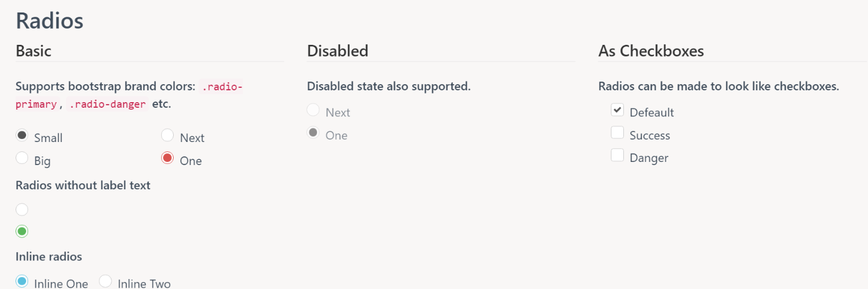This screenshot has height=289, width=868.
Task: Uncheck the Default checkbox
Action: 617,110
